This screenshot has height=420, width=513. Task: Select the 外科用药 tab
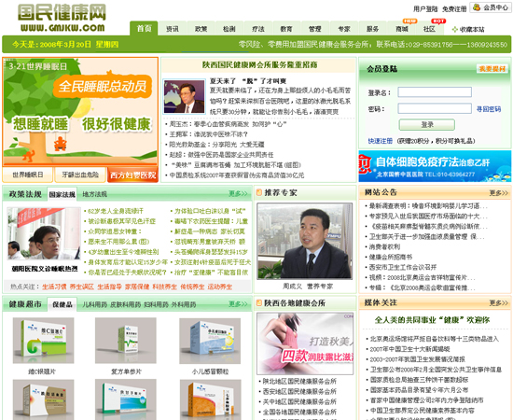[184, 304]
